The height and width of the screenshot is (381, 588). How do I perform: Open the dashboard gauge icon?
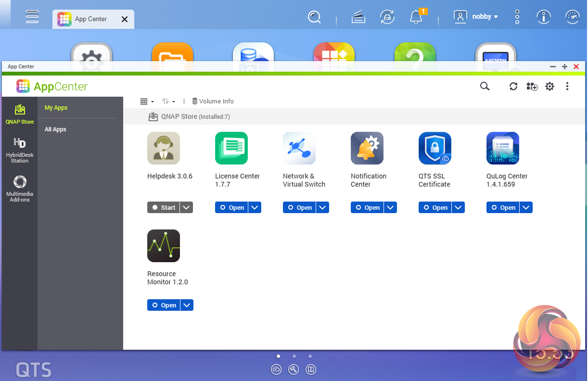click(x=573, y=17)
